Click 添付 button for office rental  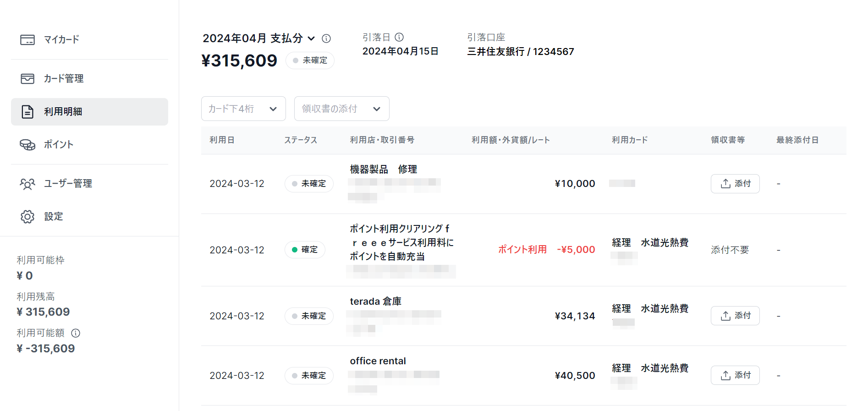735,375
